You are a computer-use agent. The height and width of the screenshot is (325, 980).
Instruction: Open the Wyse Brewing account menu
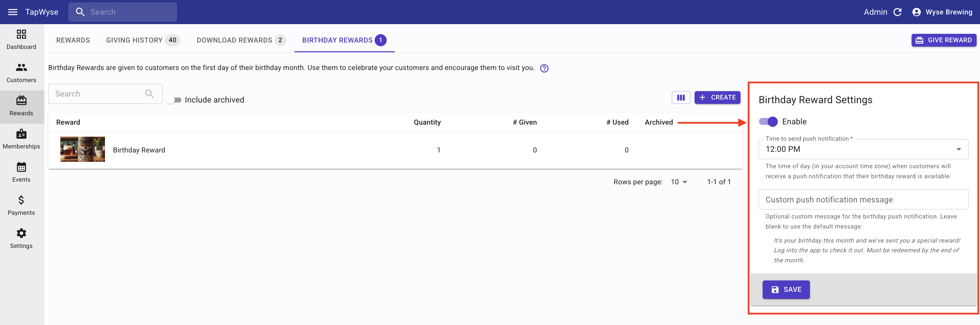click(942, 12)
